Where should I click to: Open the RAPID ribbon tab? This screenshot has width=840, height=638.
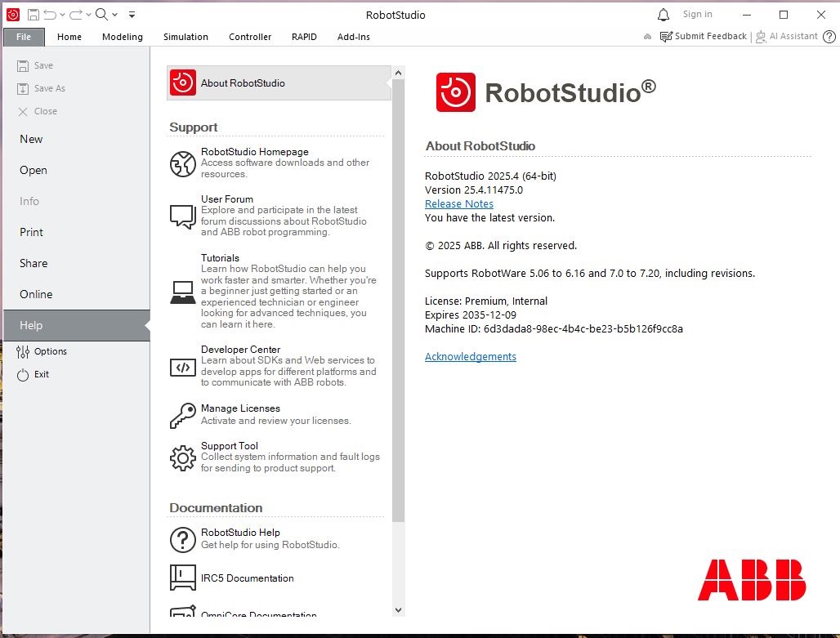(x=304, y=37)
